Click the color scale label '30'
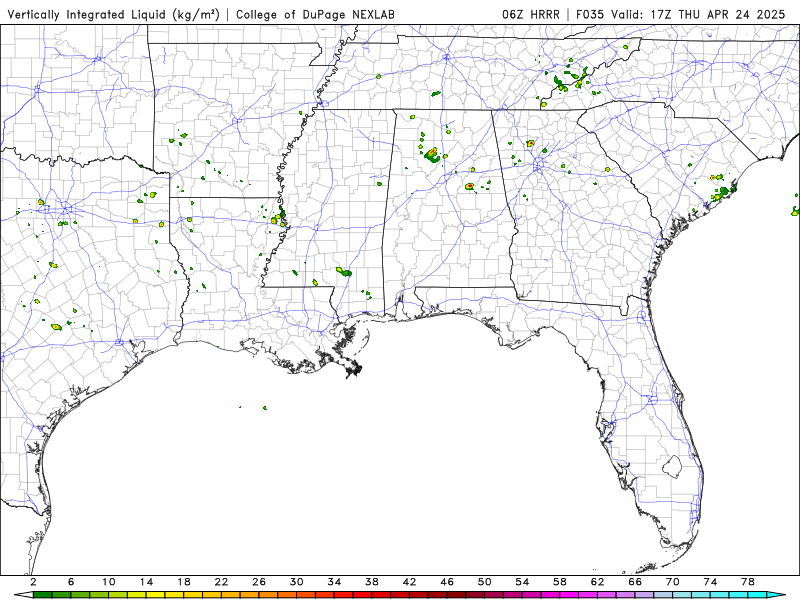This screenshot has height=600, width=800. 297,582
